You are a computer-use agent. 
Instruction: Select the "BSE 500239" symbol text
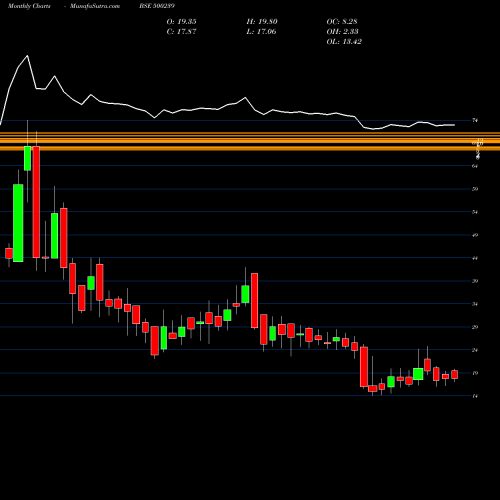pyautogui.click(x=157, y=6)
